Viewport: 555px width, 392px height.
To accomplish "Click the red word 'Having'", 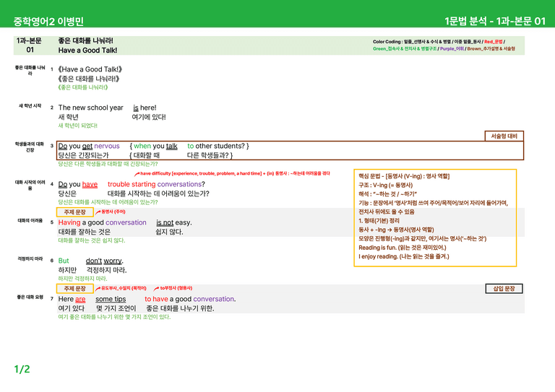I will [x=69, y=222].
